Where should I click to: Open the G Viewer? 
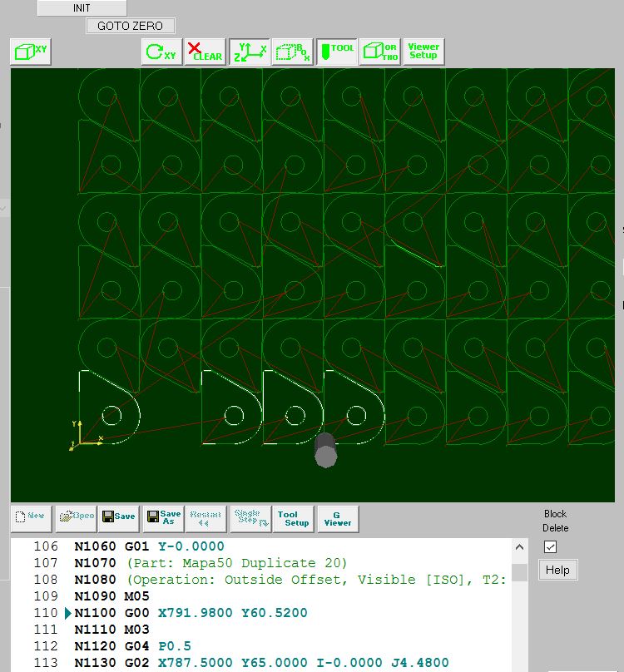click(338, 518)
